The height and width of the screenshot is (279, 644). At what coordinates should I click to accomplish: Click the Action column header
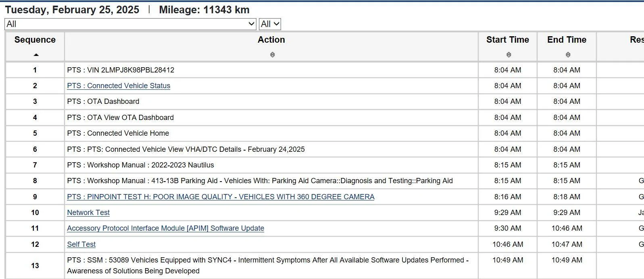pos(272,39)
